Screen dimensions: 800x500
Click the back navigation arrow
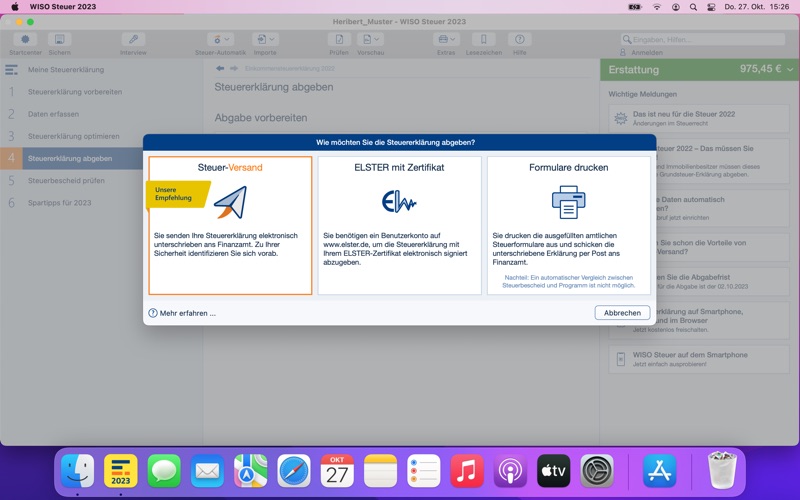pos(220,68)
